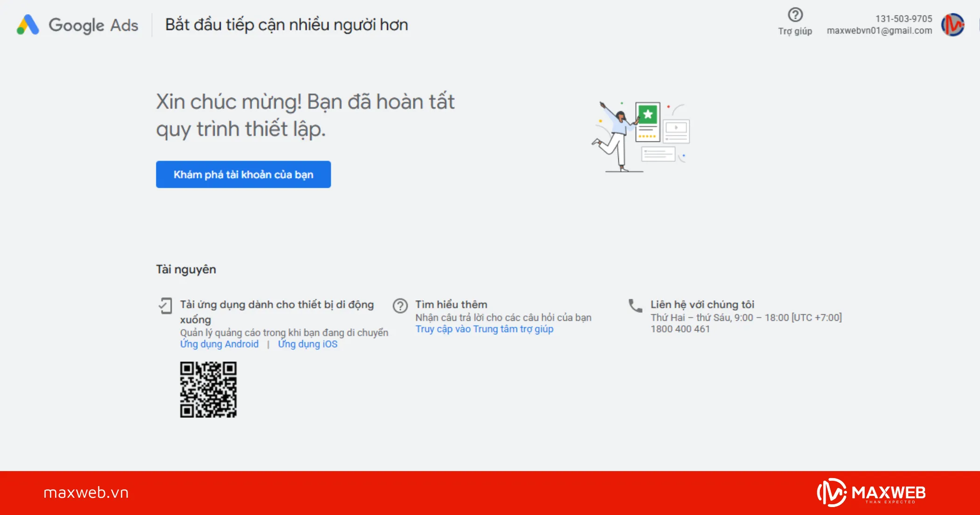
Task: Click the account email maxwebvn01@gmail.com
Action: pos(880,30)
